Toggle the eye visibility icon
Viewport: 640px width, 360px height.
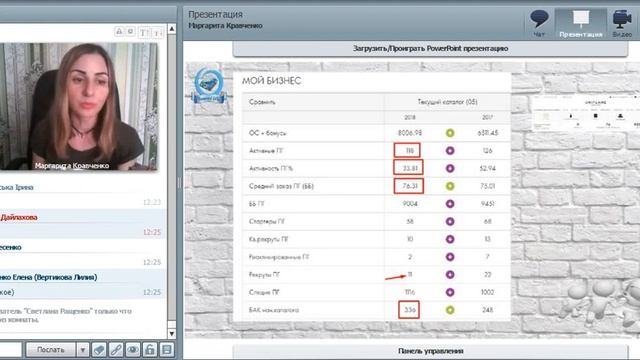(x=133, y=350)
